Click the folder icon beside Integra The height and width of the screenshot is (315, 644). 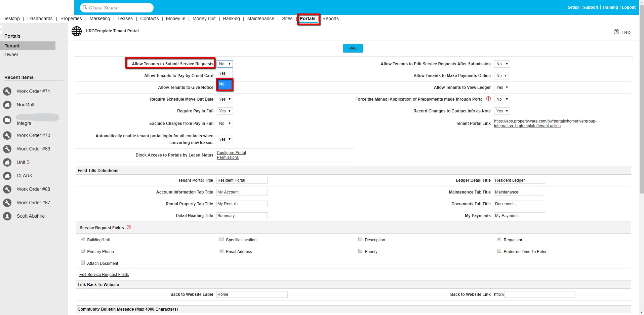[7, 120]
